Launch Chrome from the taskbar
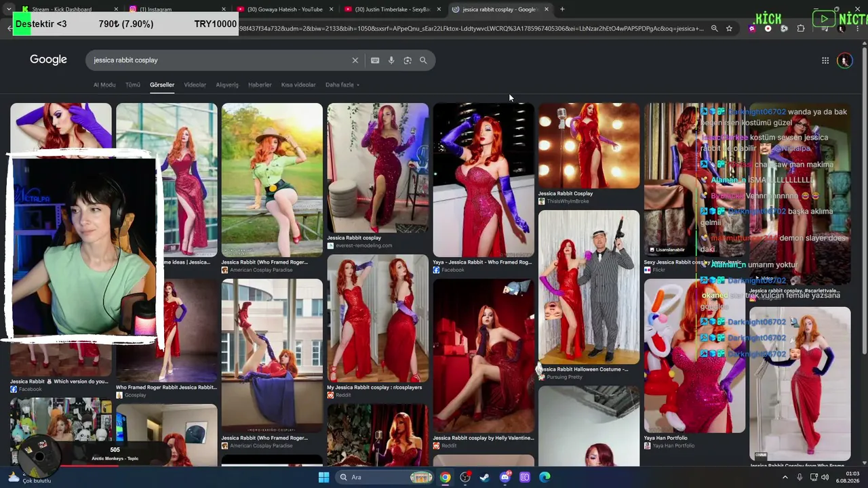 click(x=445, y=477)
